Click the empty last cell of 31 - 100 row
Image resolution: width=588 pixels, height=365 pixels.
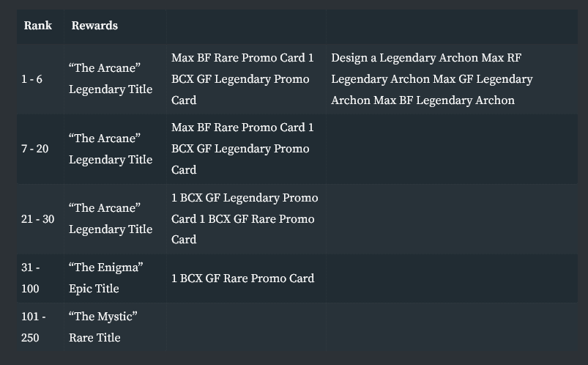click(452, 279)
